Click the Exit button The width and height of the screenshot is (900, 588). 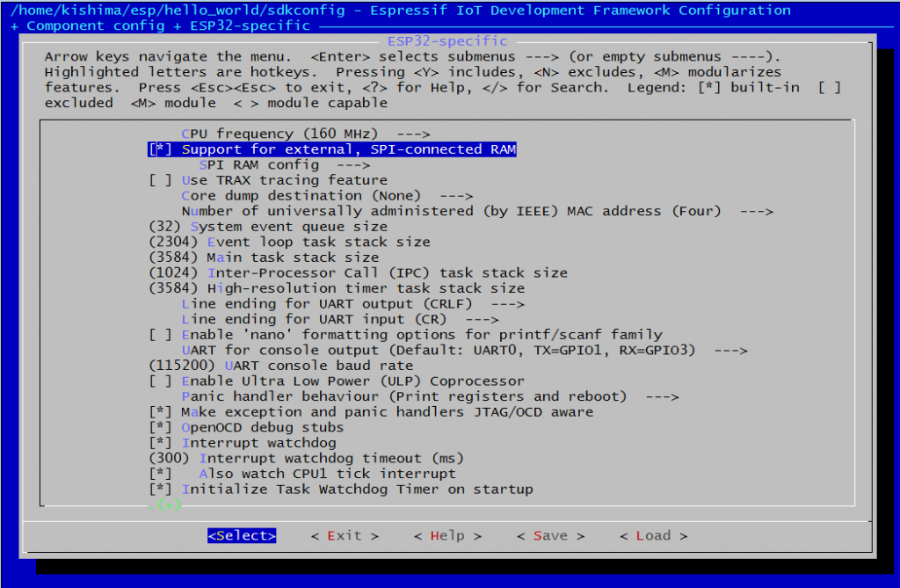pyautogui.click(x=345, y=536)
